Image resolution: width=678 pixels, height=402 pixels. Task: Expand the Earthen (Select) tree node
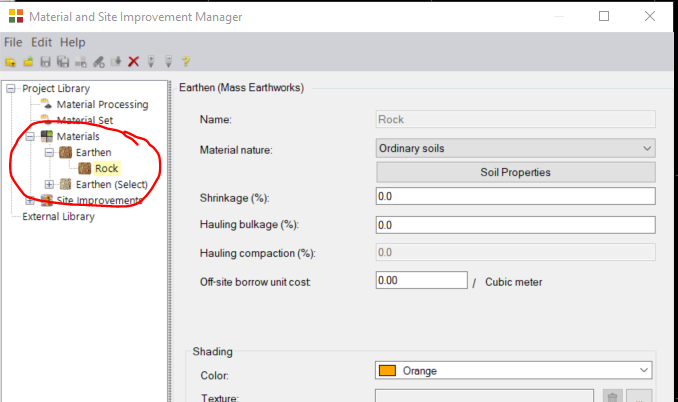(50, 184)
